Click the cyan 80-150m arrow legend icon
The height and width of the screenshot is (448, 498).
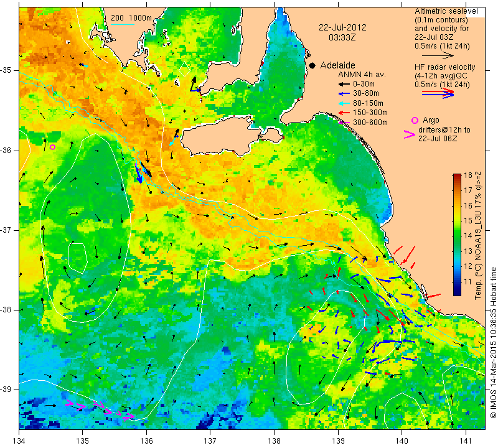click(344, 103)
